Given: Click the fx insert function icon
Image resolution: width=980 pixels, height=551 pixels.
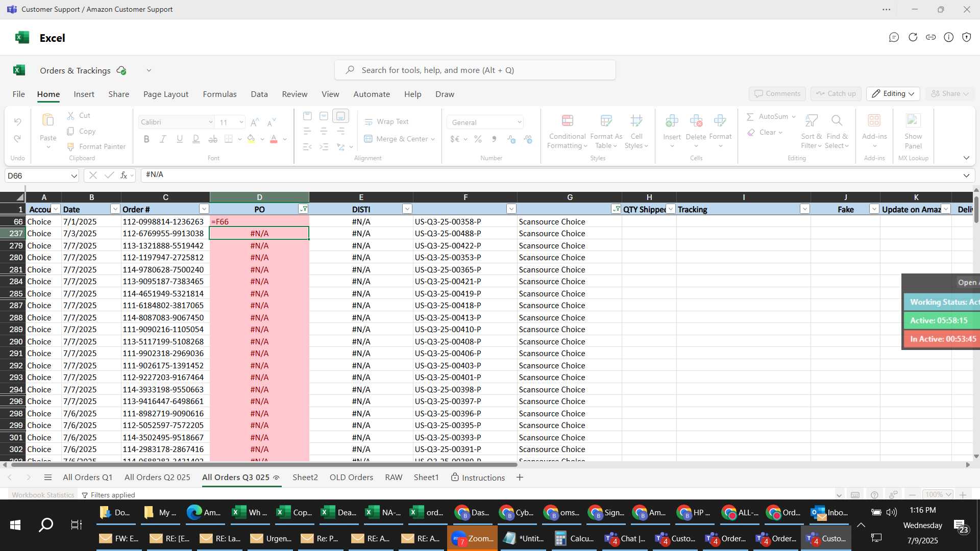Looking at the screenshot, I should pyautogui.click(x=124, y=176).
